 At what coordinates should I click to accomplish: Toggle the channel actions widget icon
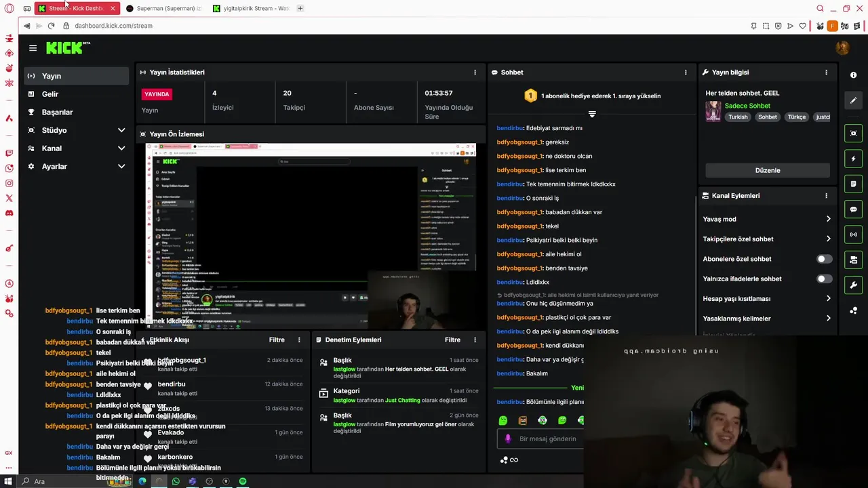854,260
